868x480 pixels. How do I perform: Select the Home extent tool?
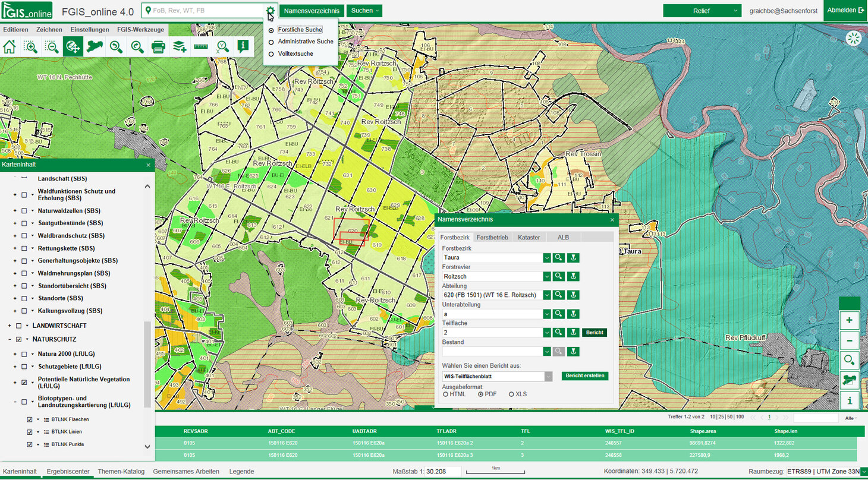coord(10,46)
